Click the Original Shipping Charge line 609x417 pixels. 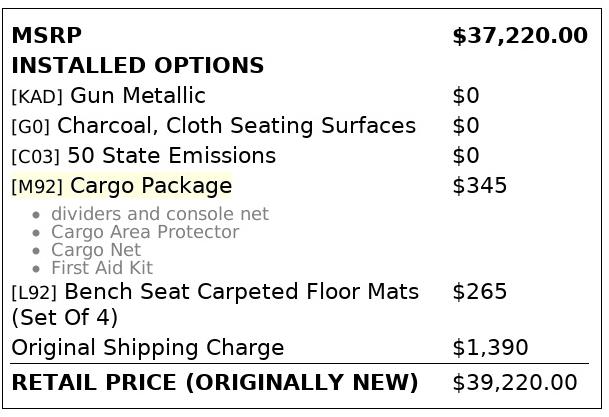click(147, 348)
